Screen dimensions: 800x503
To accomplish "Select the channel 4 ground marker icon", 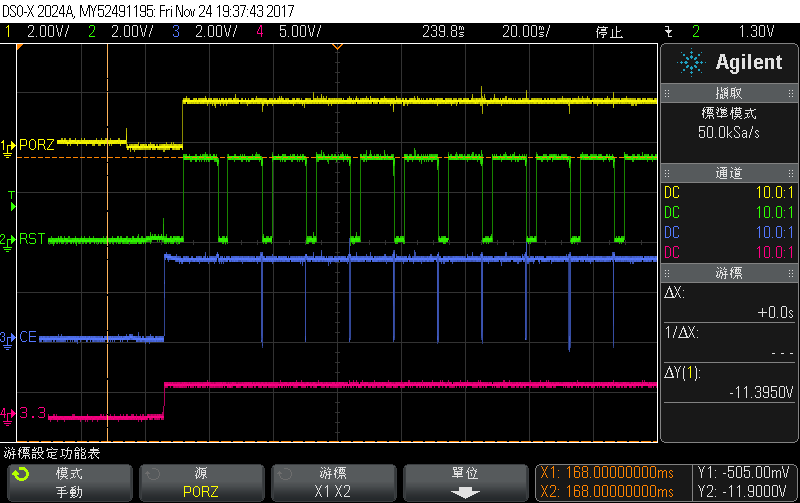I will coord(7,416).
